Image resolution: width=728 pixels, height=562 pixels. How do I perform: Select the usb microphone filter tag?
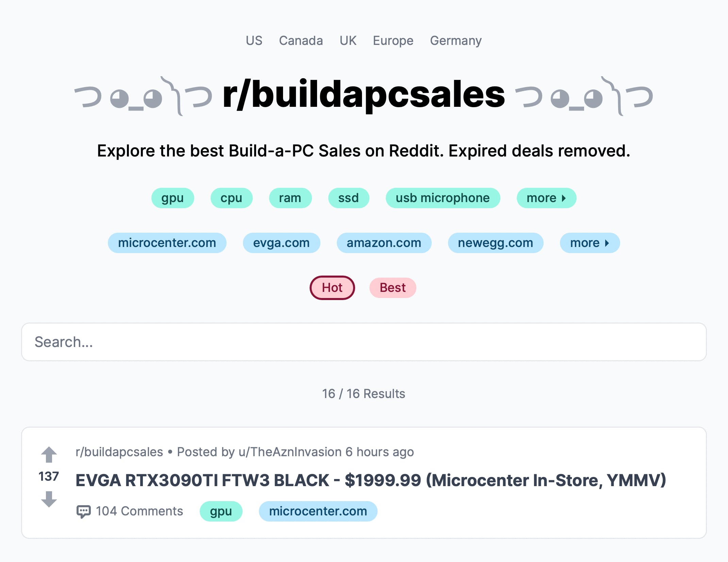442,198
